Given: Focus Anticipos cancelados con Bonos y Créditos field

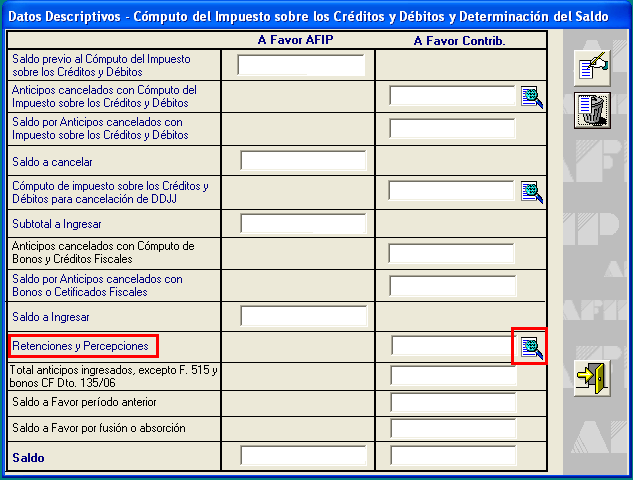Looking at the screenshot, I should click(451, 253).
